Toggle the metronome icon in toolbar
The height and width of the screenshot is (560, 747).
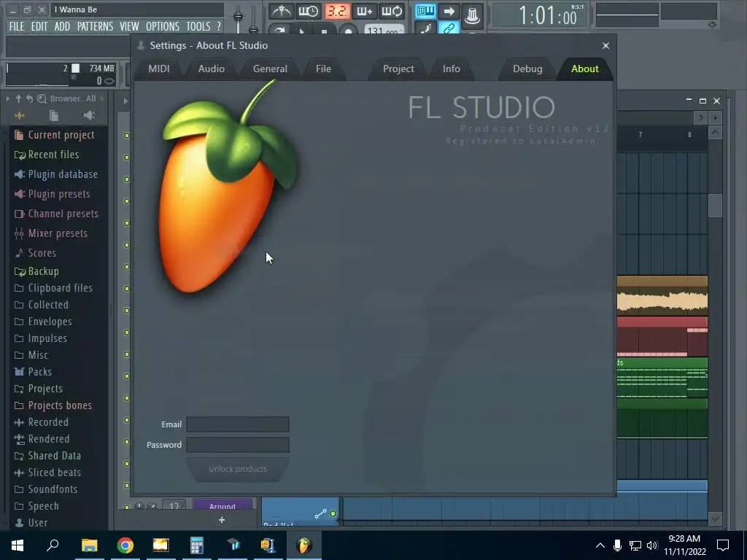click(x=282, y=11)
